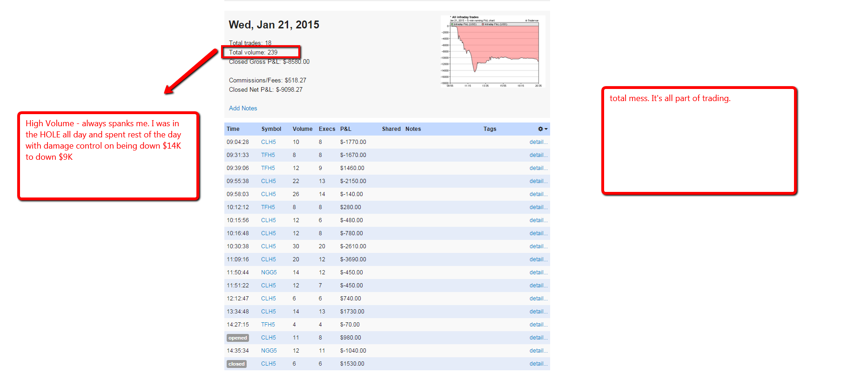
Task: Click the time cell 13:34:48
Action: 238,312
